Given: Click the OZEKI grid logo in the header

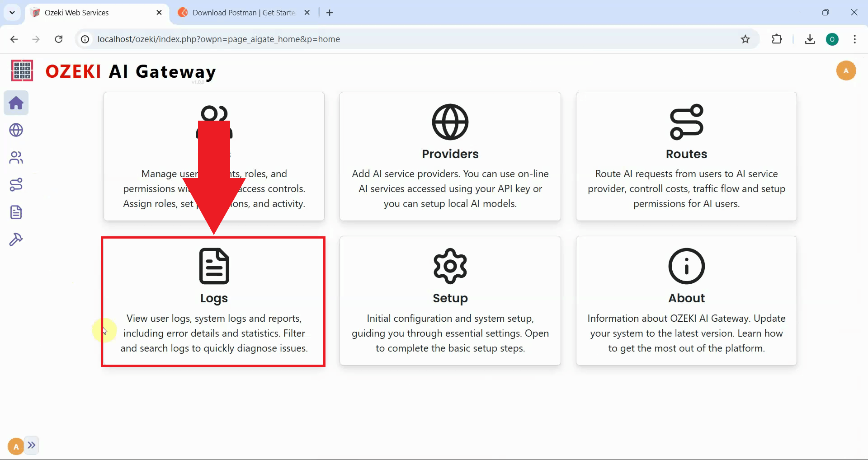Looking at the screenshot, I should 21,70.
